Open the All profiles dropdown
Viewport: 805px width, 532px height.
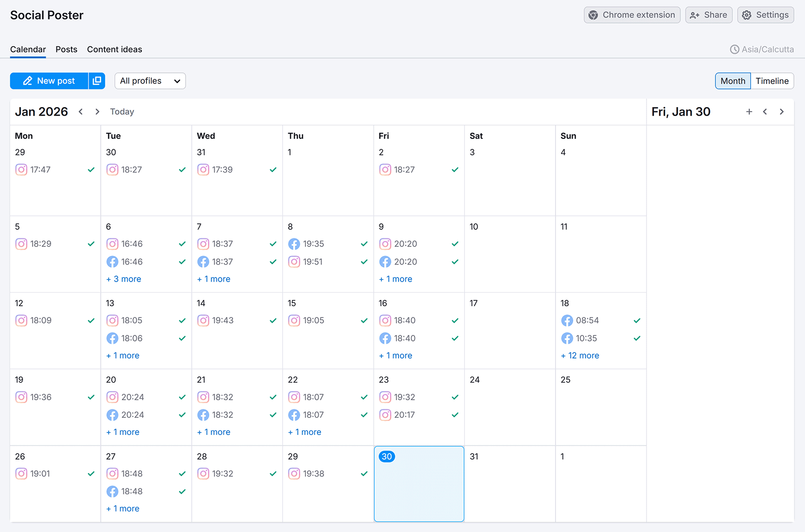click(149, 80)
